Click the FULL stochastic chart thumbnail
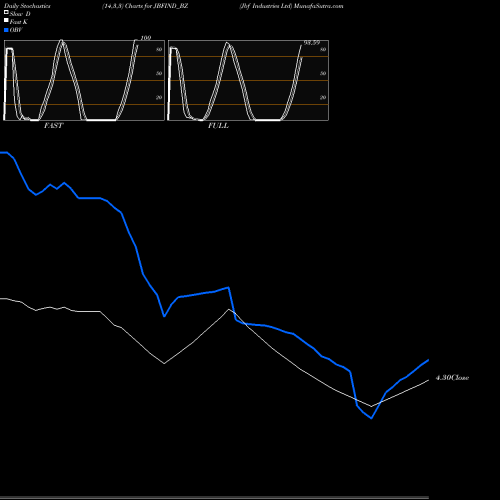Image resolution: width=500 pixels, height=500 pixels. [x=248, y=80]
